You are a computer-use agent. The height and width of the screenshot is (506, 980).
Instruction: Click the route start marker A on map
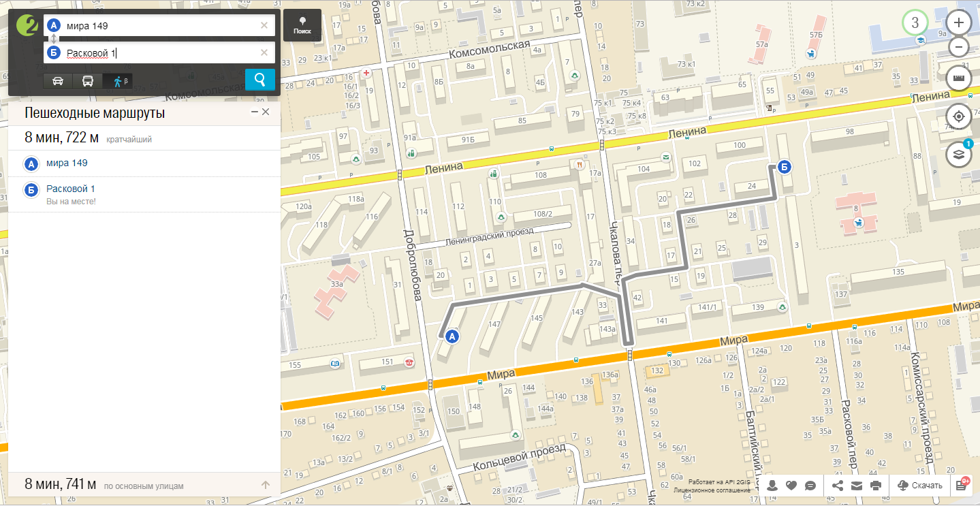[452, 336]
